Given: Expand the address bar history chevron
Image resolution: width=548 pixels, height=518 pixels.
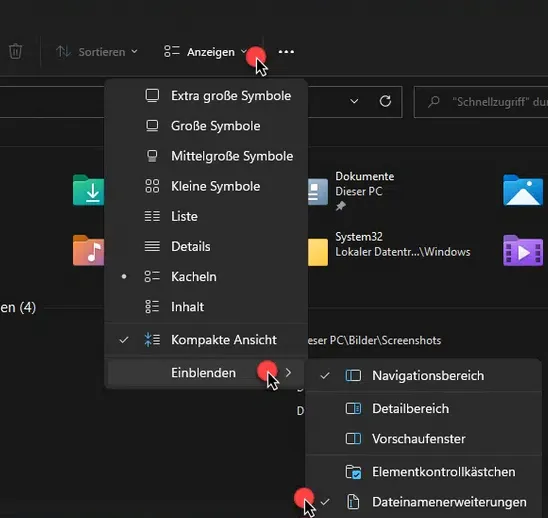Looking at the screenshot, I should pos(354,101).
